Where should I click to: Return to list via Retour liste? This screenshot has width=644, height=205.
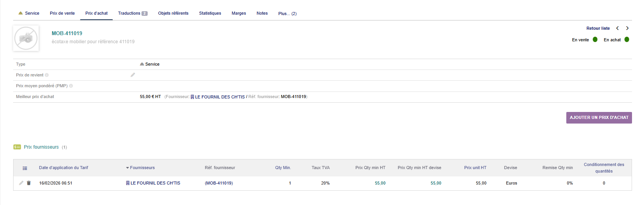tap(598, 28)
